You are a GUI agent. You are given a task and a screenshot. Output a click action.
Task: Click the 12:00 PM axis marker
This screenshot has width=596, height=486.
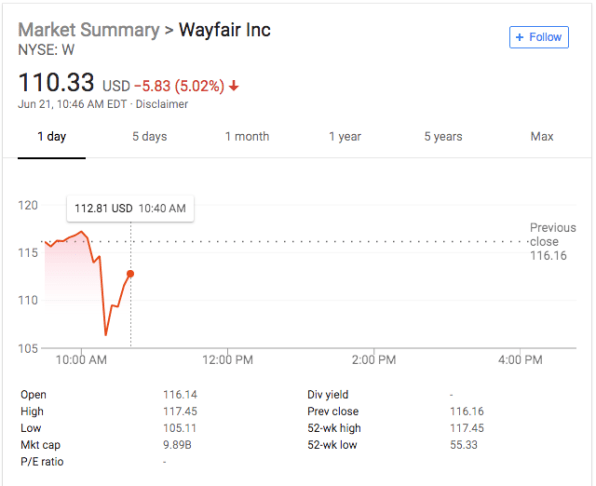pyautogui.click(x=228, y=359)
